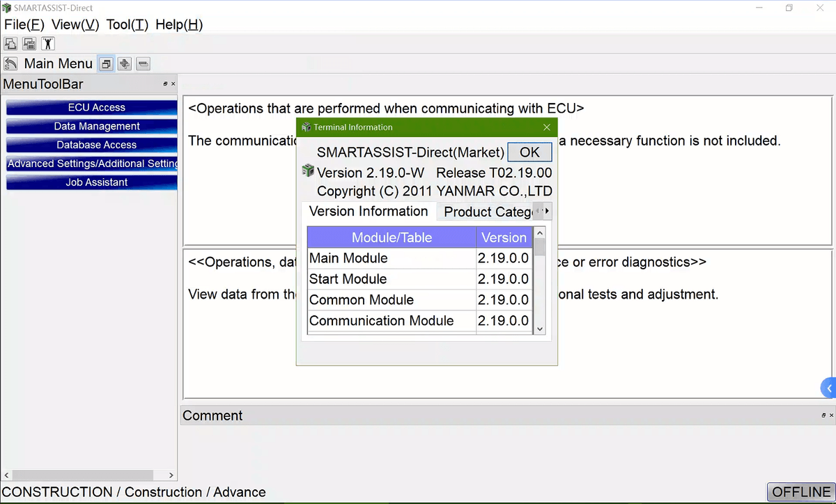Float the MenuToolBar panel

(165, 84)
